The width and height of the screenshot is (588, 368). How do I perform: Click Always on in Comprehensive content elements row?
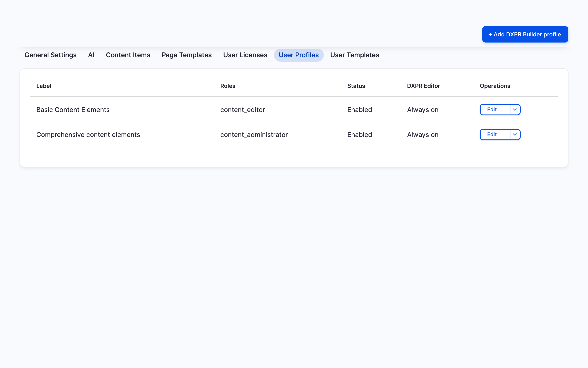(423, 135)
